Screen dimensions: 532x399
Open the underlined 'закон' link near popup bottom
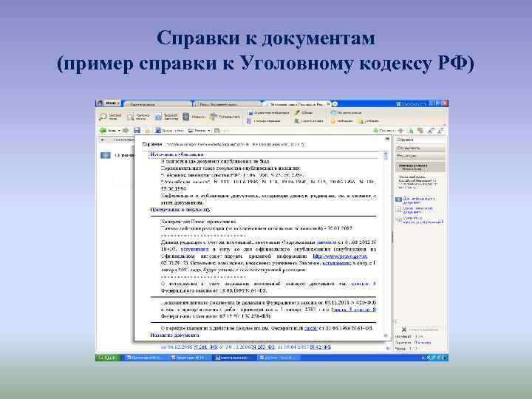[x=311, y=328]
